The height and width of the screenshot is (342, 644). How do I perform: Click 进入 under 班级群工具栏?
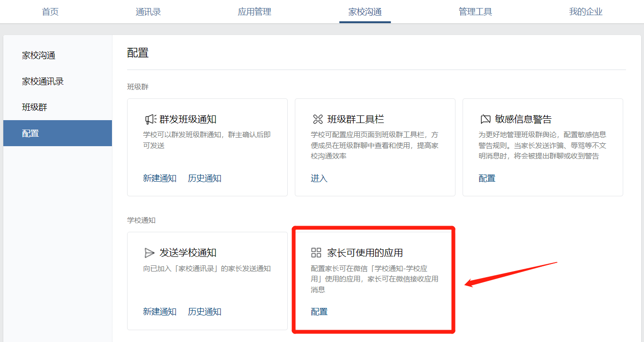coord(319,178)
